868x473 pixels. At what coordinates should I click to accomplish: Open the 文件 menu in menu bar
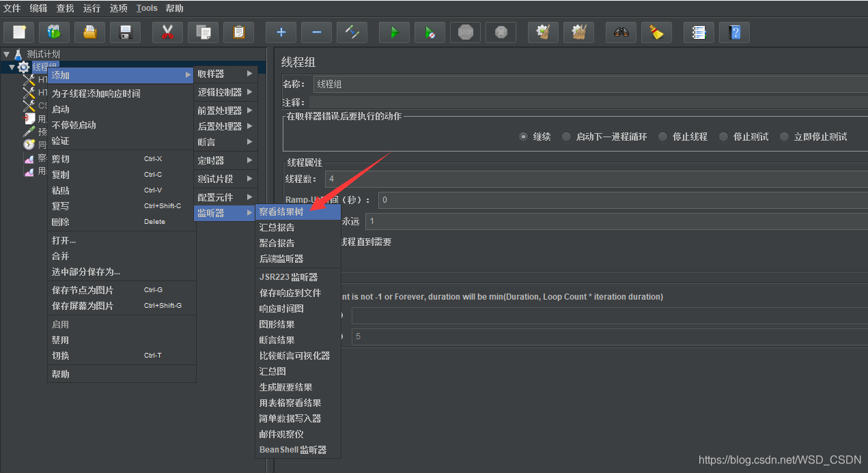[x=12, y=8]
